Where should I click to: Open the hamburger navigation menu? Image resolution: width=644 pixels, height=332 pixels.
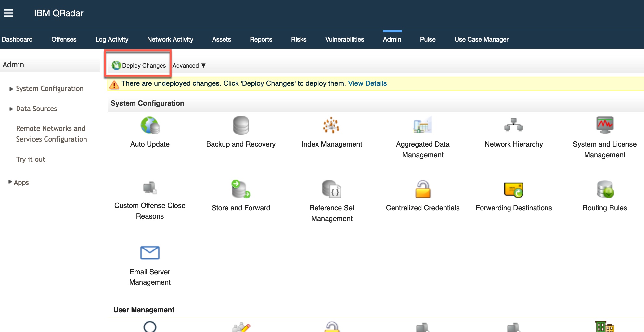[9, 13]
